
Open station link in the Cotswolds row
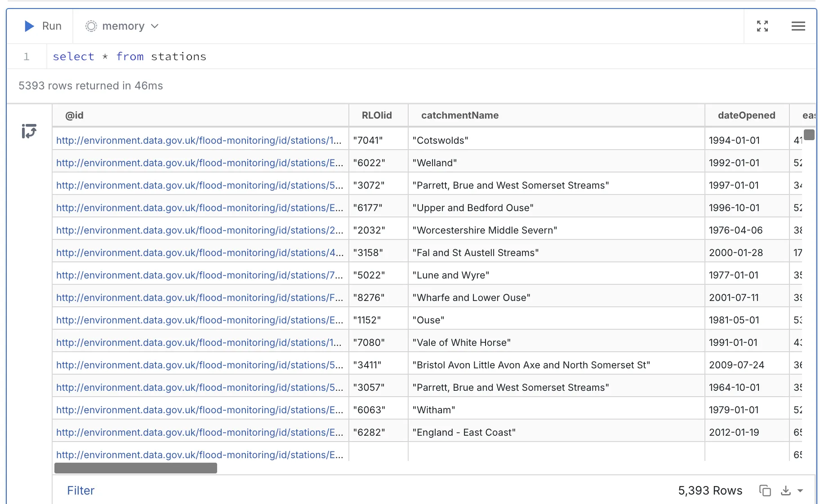(199, 140)
